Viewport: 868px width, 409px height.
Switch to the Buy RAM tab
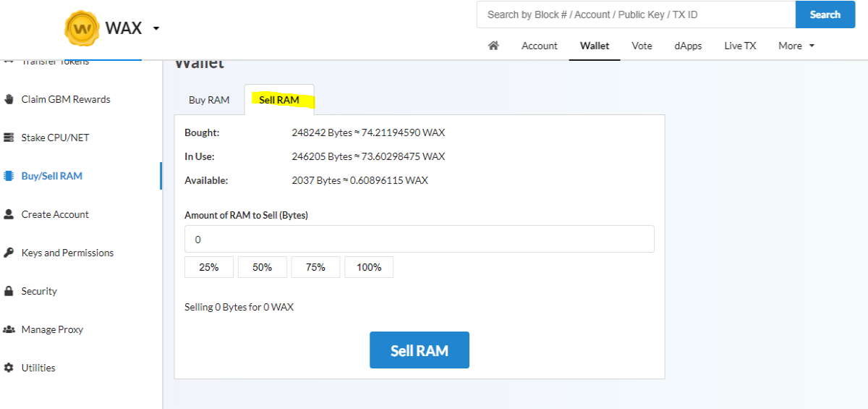(209, 100)
